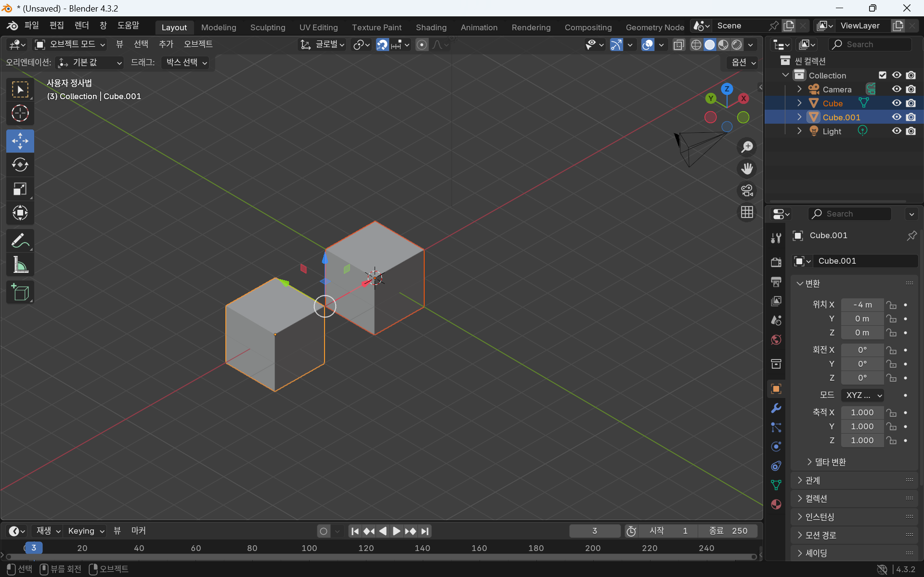The image size is (924, 577).
Task: Toggle snapping magnet in viewport header
Action: (382, 44)
